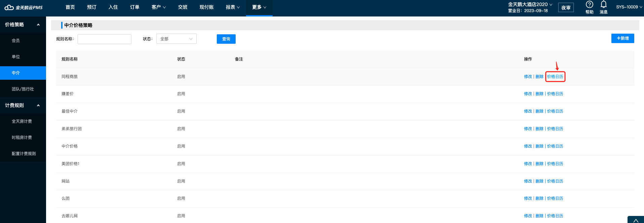
Task: Expand the 报表 dropdown menu
Action: tap(233, 7)
